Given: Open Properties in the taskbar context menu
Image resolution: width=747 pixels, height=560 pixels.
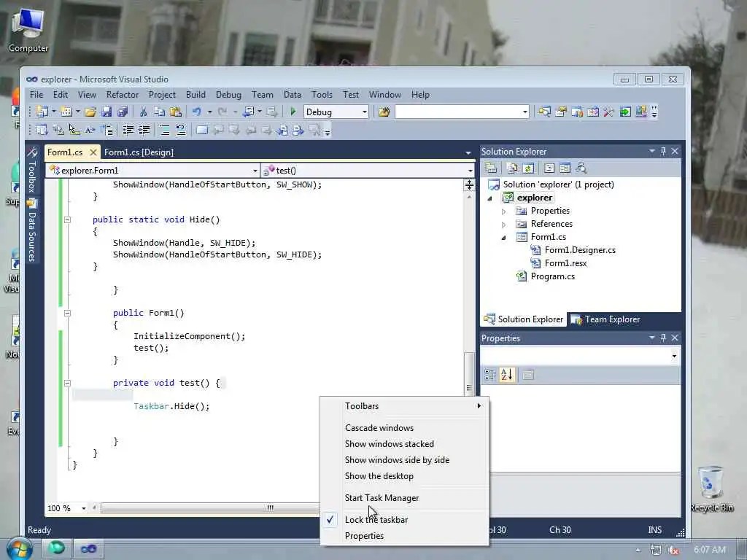Looking at the screenshot, I should pyautogui.click(x=405, y=536).
